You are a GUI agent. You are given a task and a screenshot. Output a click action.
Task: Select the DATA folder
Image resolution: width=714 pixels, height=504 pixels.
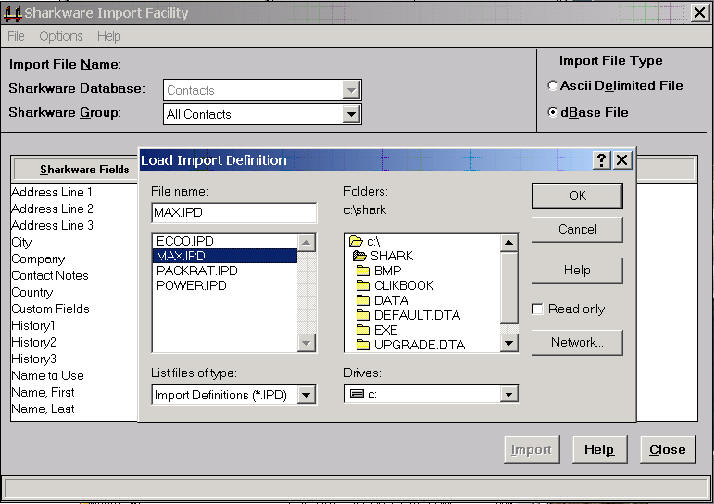pyautogui.click(x=382, y=300)
